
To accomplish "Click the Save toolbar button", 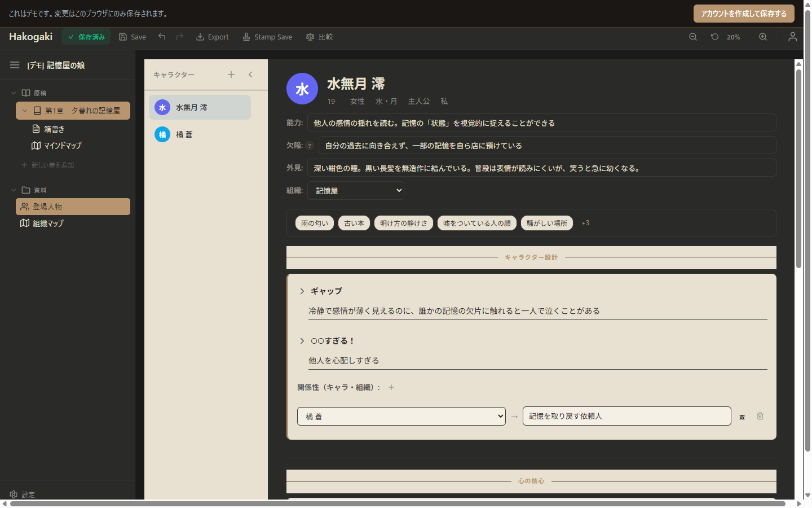I will tap(133, 37).
